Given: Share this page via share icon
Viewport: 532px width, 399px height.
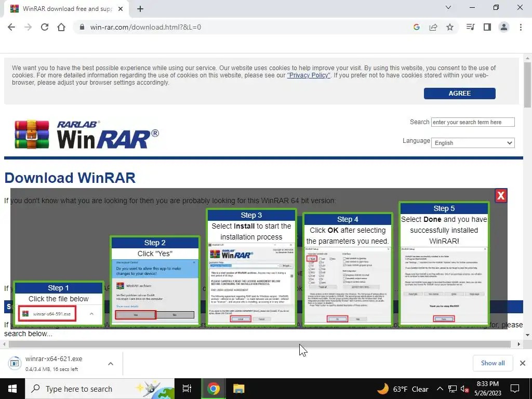Looking at the screenshot, I should pos(433,27).
